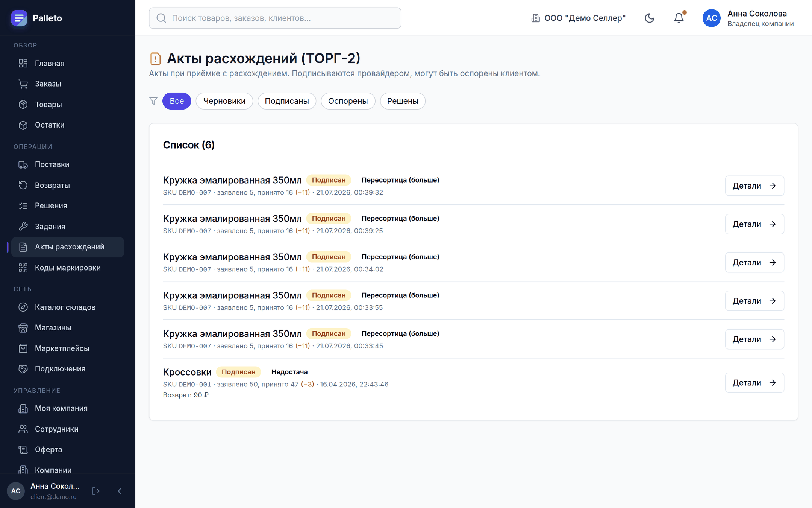812x508 pixels.
Task: Click the Моя компания building icon
Action: point(23,408)
